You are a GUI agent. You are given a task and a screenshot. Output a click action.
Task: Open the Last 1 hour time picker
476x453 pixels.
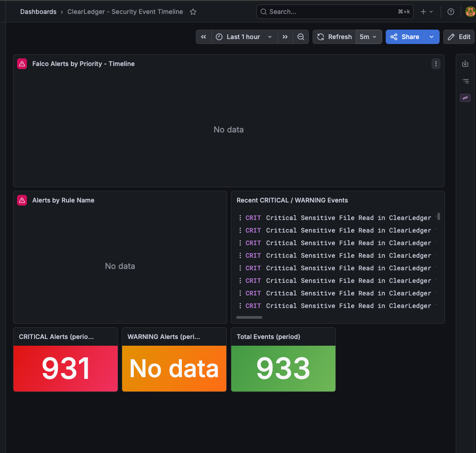click(244, 37)
